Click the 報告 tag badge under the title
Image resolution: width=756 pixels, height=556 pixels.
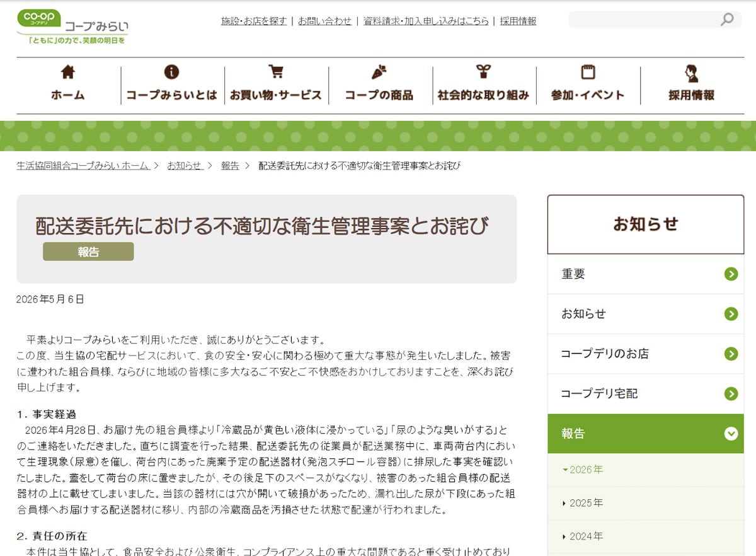pyautogui.click(x=88, y=252)
